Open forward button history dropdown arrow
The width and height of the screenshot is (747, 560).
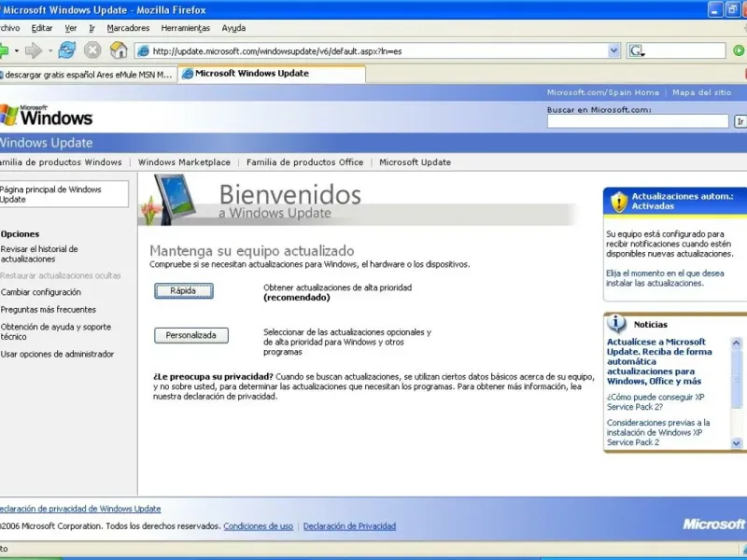pyautogui.click(x=50, y=50)
